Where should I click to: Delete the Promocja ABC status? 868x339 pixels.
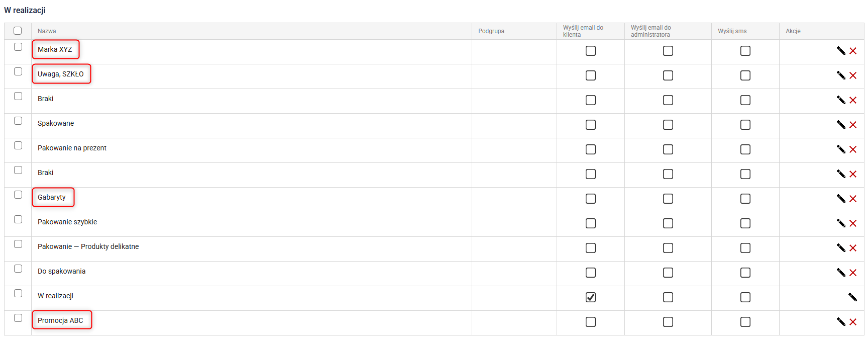pos(853,322)
